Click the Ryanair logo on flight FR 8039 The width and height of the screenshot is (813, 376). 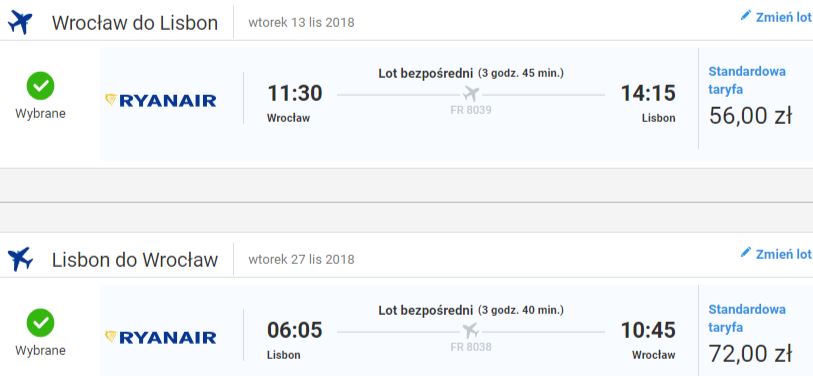161,100
